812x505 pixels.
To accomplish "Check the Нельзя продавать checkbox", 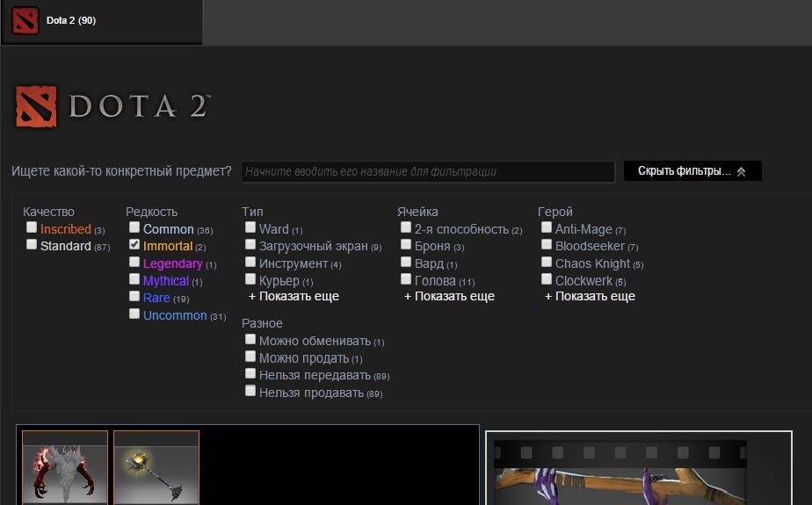I will coord(250,391).
